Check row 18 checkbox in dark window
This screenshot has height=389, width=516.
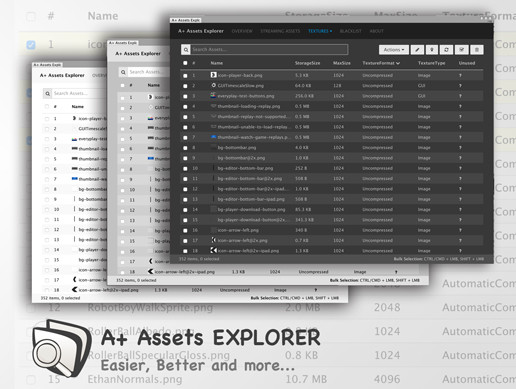185,251
